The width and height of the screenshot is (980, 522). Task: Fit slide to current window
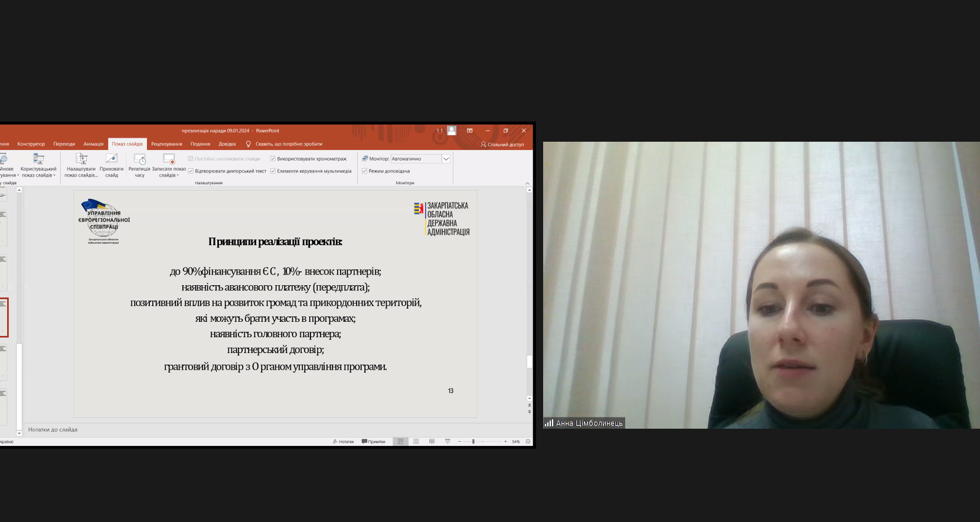point(528,442)
